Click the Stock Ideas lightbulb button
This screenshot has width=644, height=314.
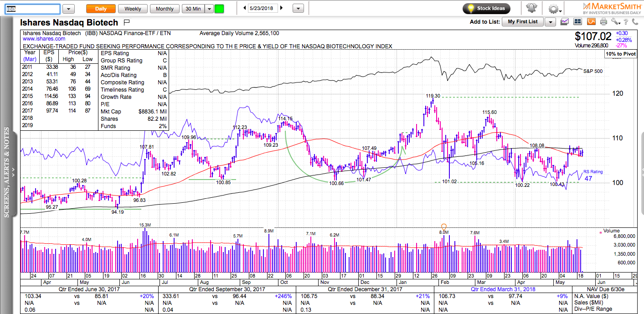point(486,8)
